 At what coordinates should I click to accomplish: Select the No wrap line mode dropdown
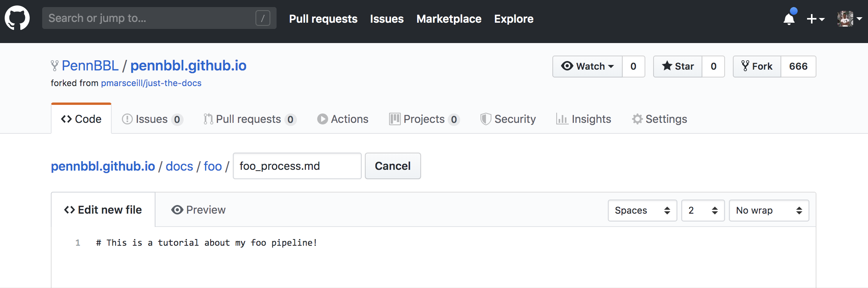coord(769,211)
